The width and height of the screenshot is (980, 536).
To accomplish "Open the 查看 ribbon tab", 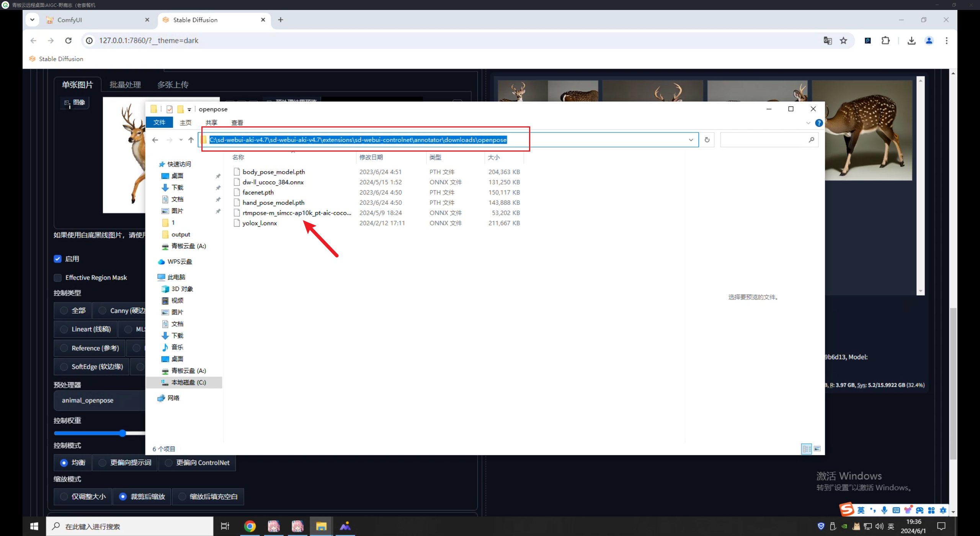I will [237, 123].
